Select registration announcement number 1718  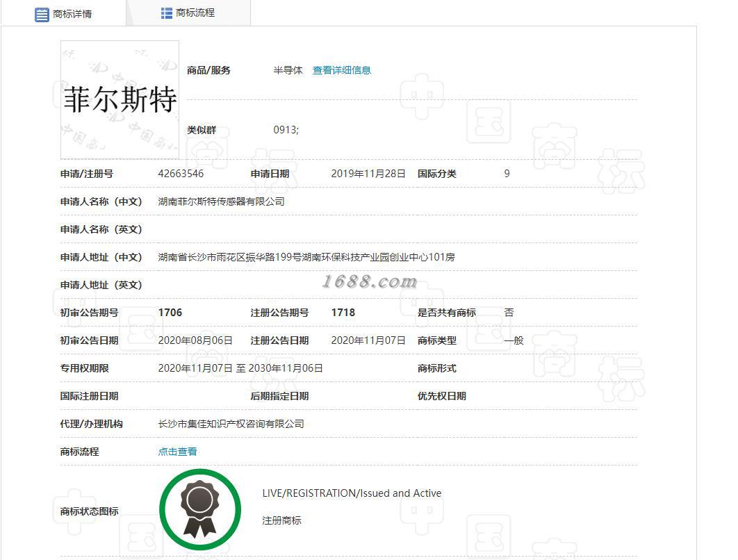click(343, 313)
